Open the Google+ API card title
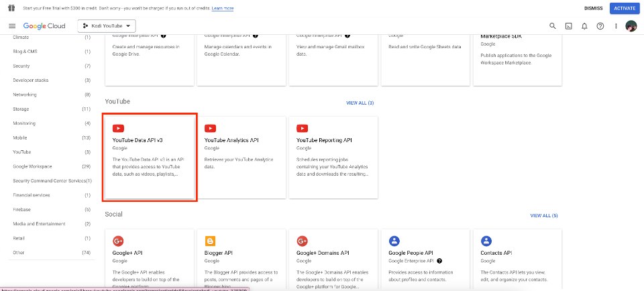The width and height of the screenshot is (644, 291). [127, 253]
